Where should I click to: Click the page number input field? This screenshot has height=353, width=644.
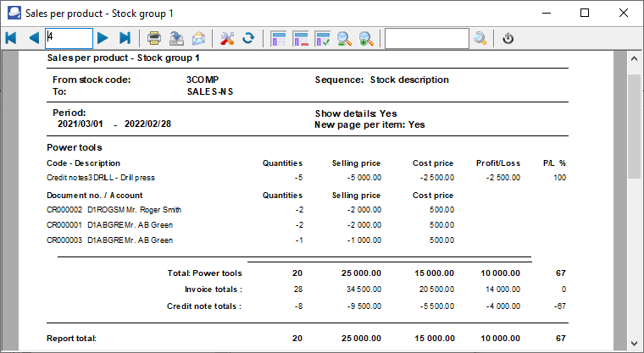click(69, 38)
